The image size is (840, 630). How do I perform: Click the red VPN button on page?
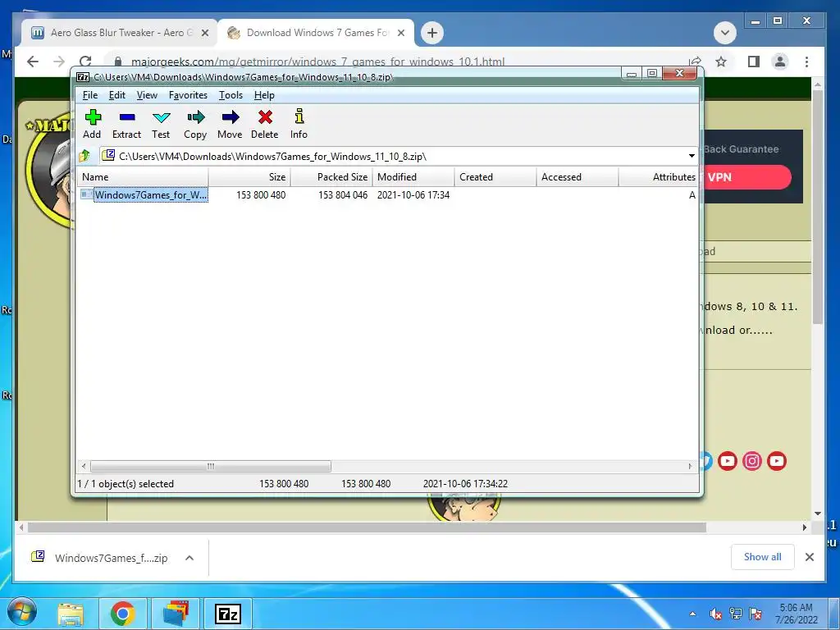tap(748, 177)
